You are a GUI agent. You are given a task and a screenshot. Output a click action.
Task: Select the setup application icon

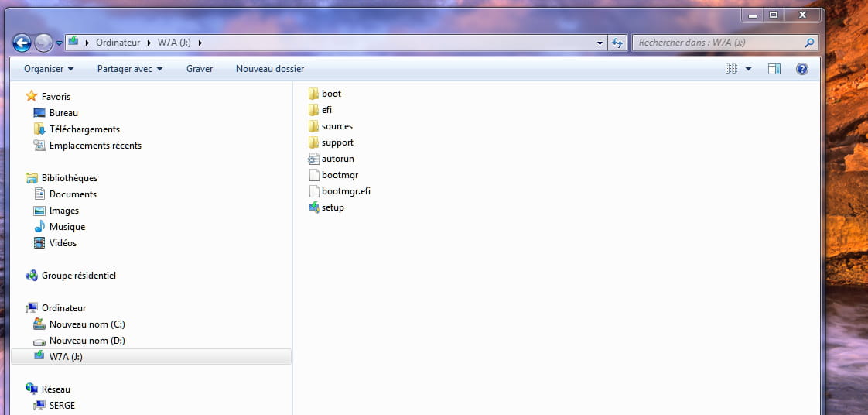coord(314,207)
